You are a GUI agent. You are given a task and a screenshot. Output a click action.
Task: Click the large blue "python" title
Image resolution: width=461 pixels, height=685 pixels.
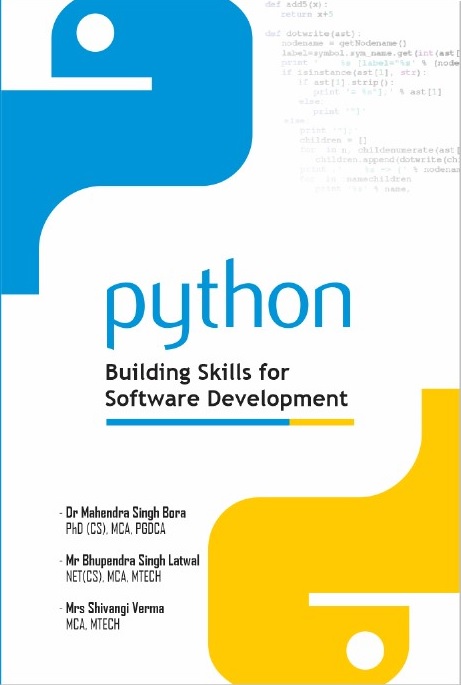[229, 304]
